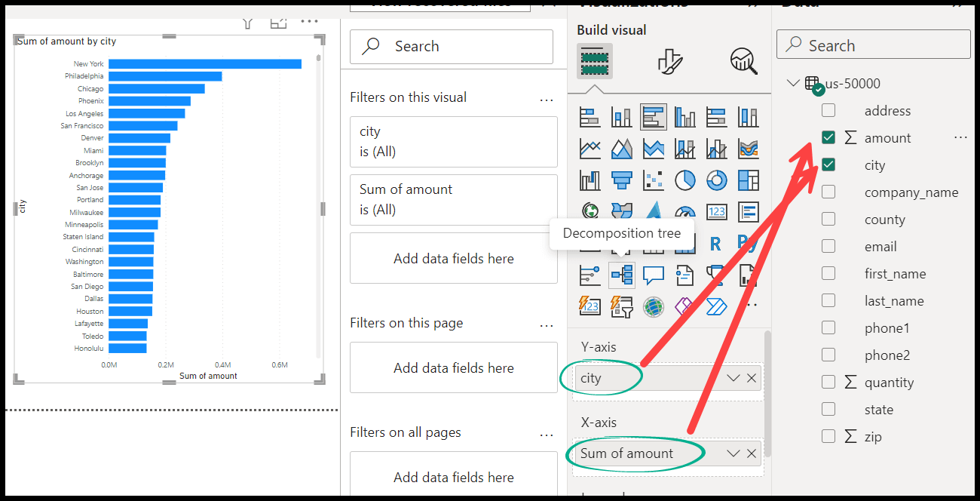The width and height of the screenshot is (980, 501).
Task: Select the new Slicer visual with lightning bolt
Action: [x=621, y=306]
